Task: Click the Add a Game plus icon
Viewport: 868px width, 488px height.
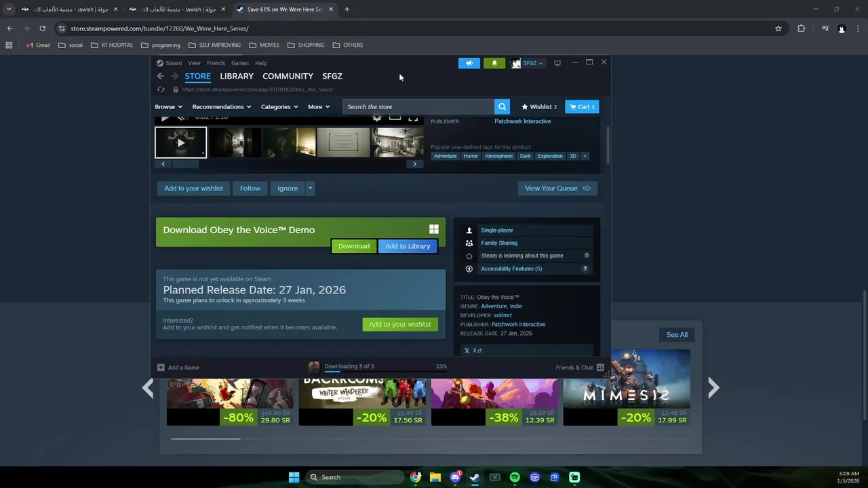Action: point(161,367)
